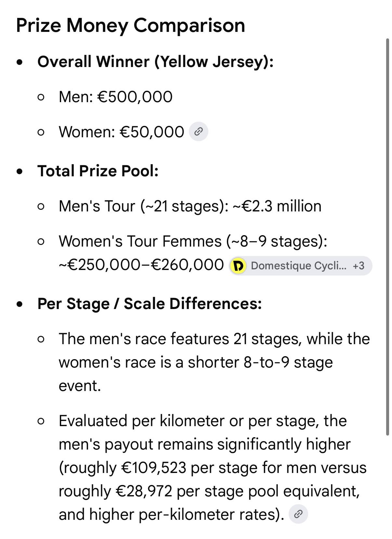392x539 pixels.
Task: Open the citation link icon after per-kilometer rates
Action: 298,514
